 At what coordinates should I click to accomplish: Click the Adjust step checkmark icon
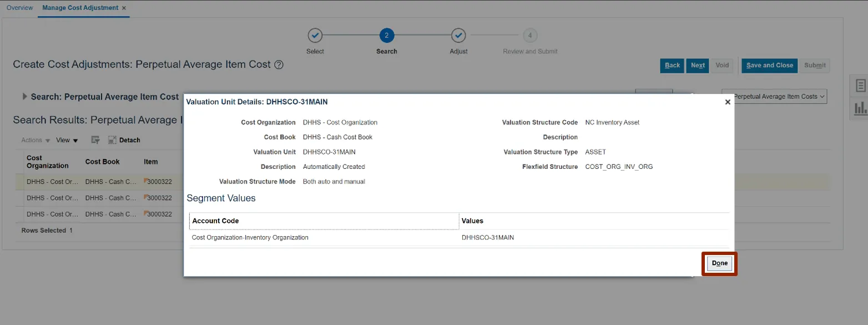tap(458, 36)
